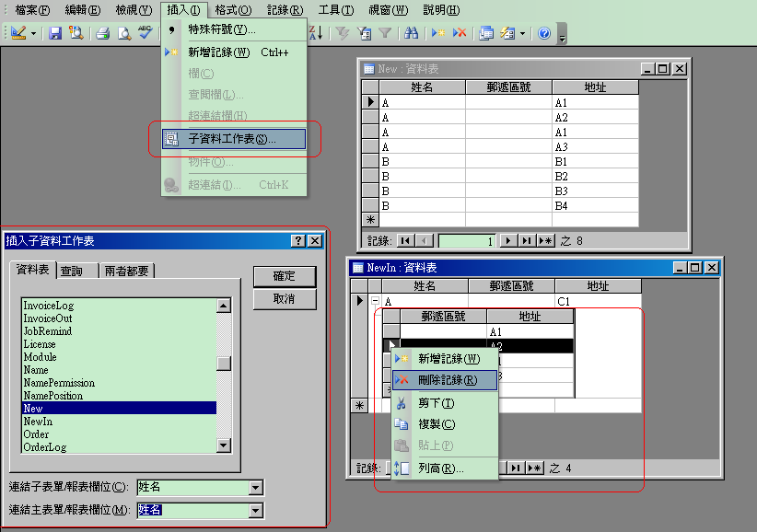Image resolution: width=757 pixels, height=532 pixels.
Task: Collapse the subdatasheet minus expander for row A
Action: pyautogui.click(x=375, y=300)
